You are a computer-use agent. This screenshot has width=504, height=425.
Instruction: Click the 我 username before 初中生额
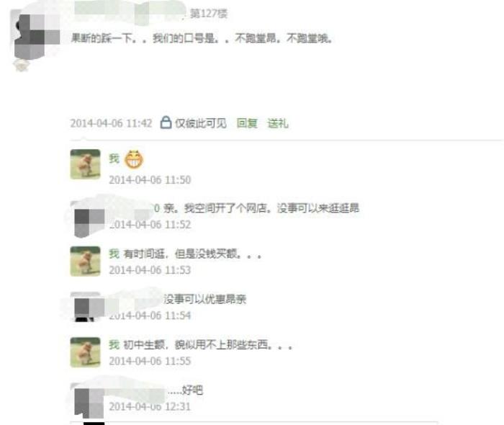[114, 344]
